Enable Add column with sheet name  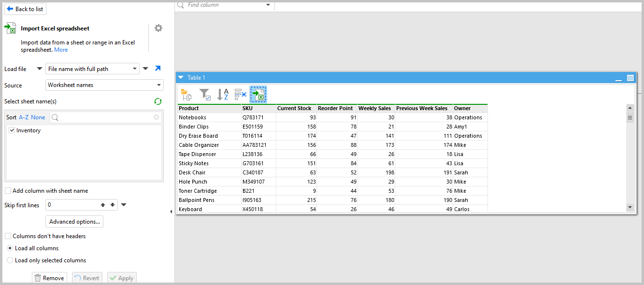tap(8, 191)
